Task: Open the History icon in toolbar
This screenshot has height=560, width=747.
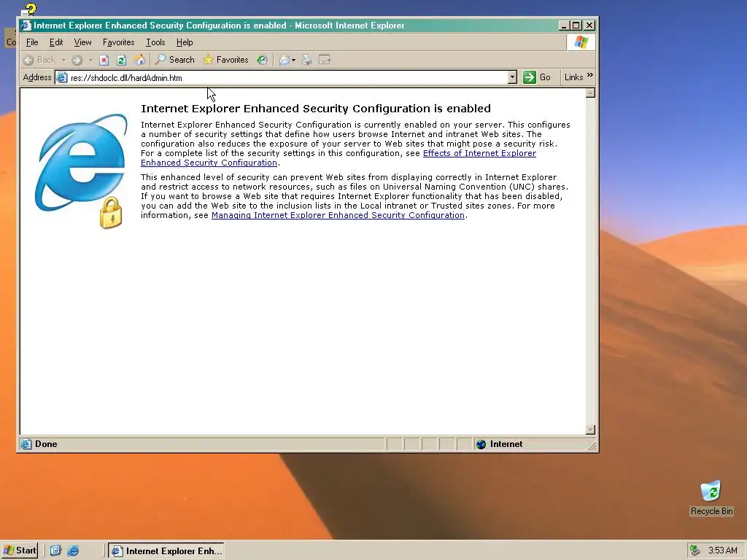Action: (262, 60)
